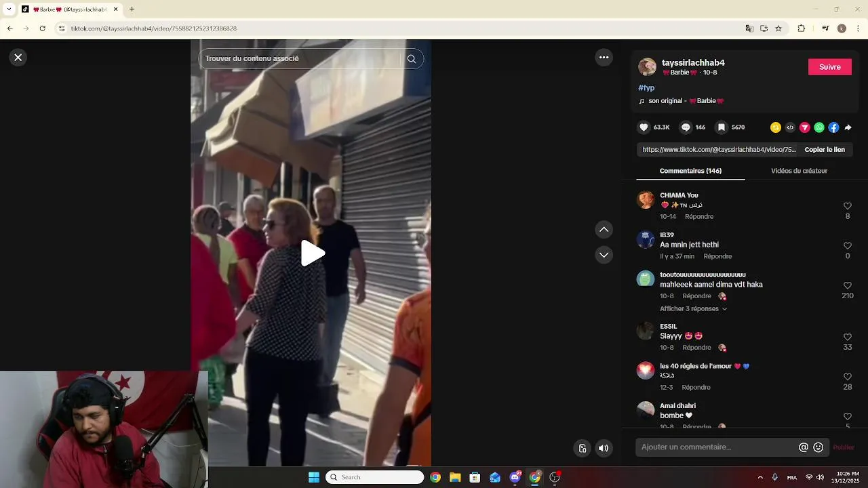Open Windows Start menu
The width and height of the screenshot is (868, 488).
pos(313,477)
